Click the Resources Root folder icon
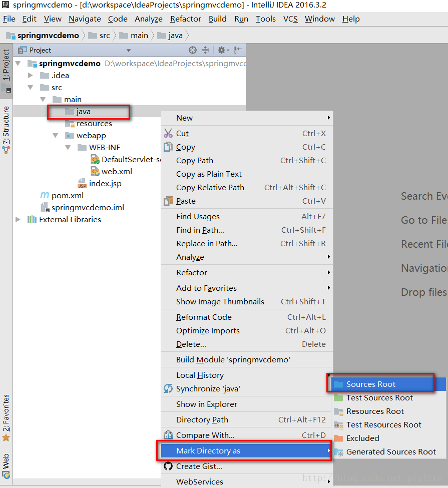 pyautogui.click(x=338, y=411)
